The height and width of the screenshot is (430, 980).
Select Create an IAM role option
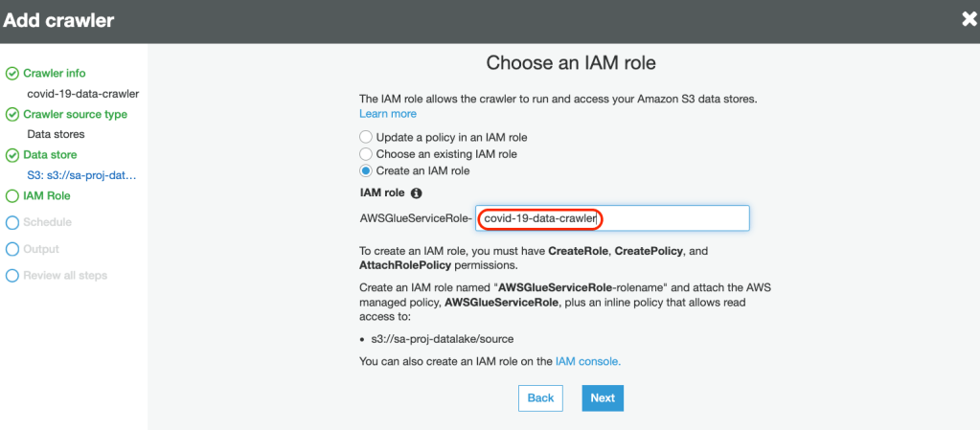click(x=366, y=171)
